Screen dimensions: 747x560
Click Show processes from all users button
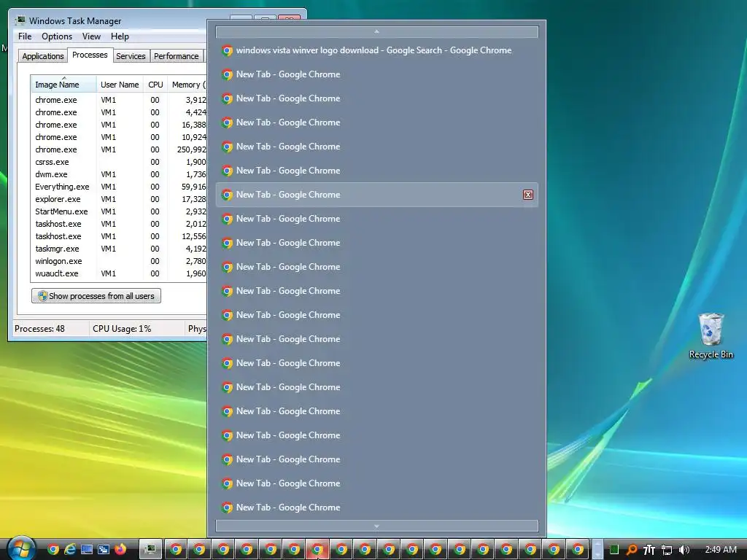click(x=96, y=296)
